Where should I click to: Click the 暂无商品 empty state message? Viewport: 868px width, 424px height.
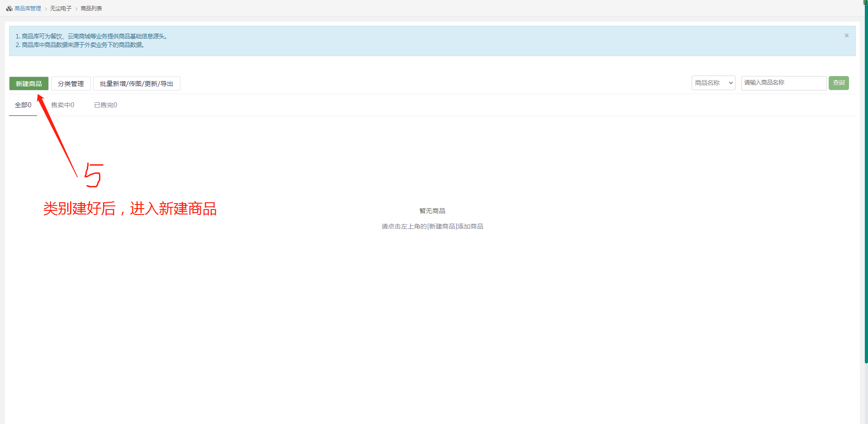tap(432, 211)
